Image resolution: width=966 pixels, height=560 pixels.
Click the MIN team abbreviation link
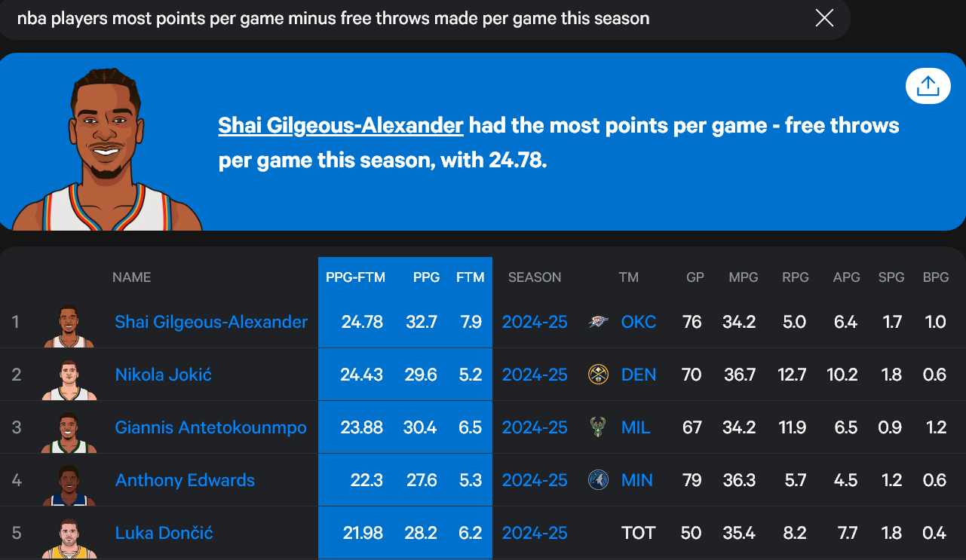(637, 480)
